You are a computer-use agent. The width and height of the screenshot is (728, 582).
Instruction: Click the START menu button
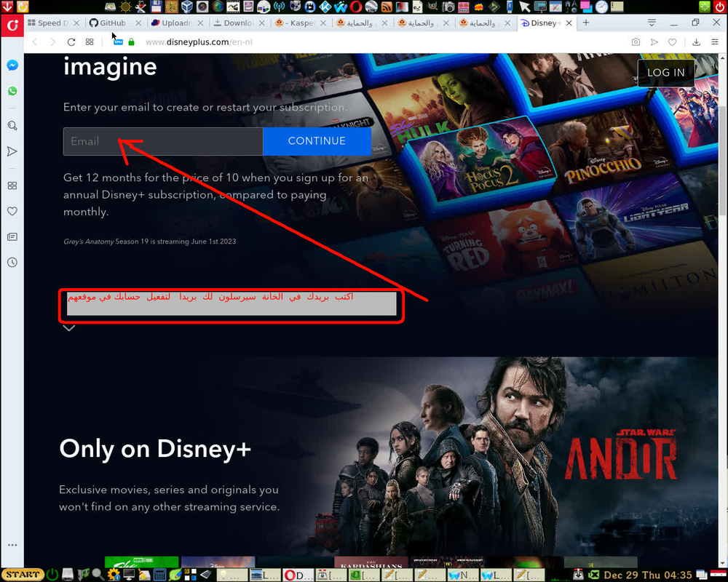tap(23, 575)
